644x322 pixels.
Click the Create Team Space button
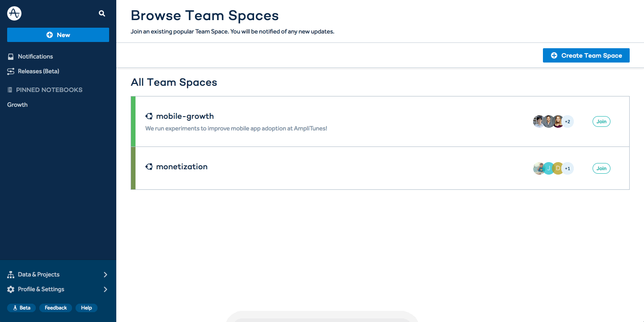coord(586,55)
